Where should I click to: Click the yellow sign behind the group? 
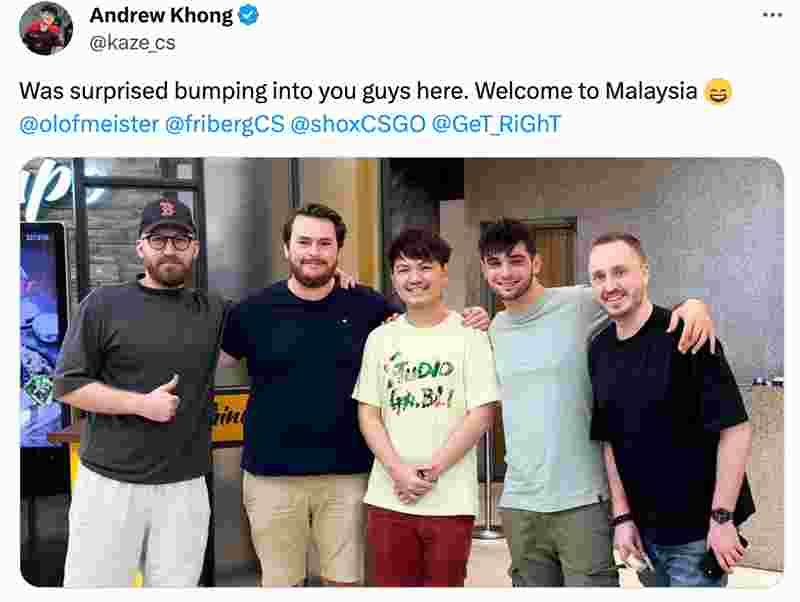click(230, 414)
